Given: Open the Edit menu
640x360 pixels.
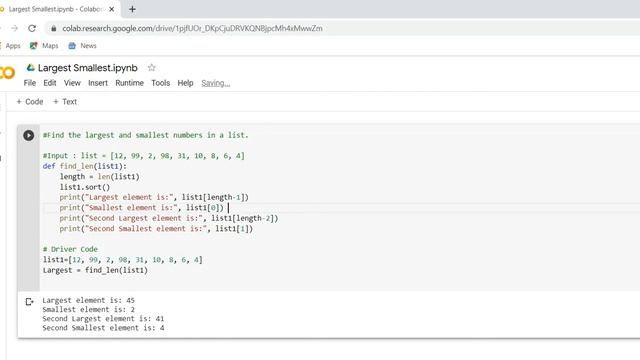Looking at the screenshot, I should [50, 83].
